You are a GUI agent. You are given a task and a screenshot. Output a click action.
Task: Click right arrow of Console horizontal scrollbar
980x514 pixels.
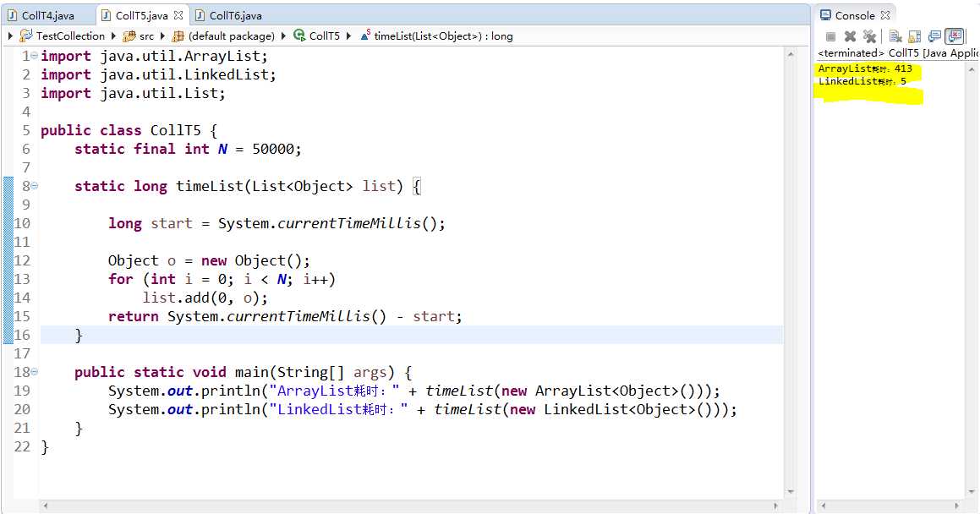pyautogui.click(x=957, y=506)
